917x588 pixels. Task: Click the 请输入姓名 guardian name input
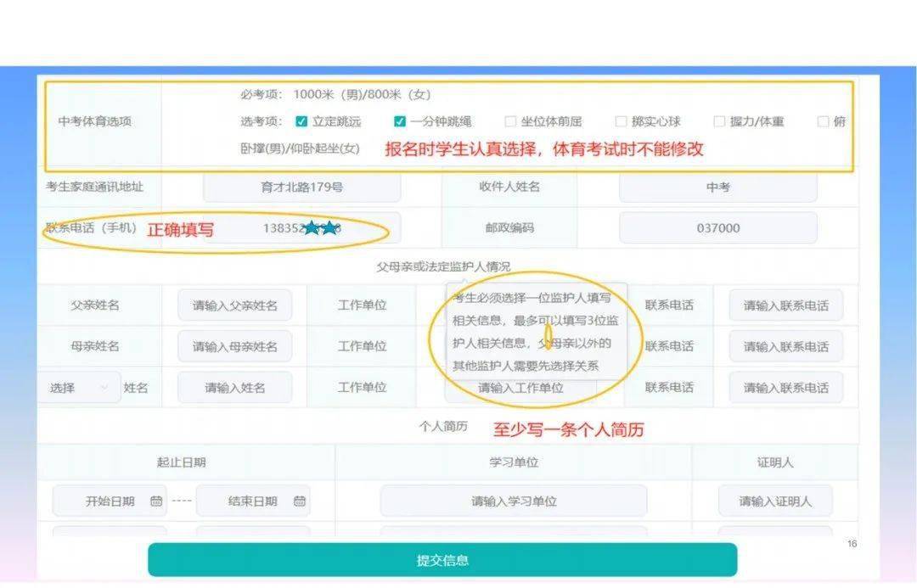coord(234,388)
